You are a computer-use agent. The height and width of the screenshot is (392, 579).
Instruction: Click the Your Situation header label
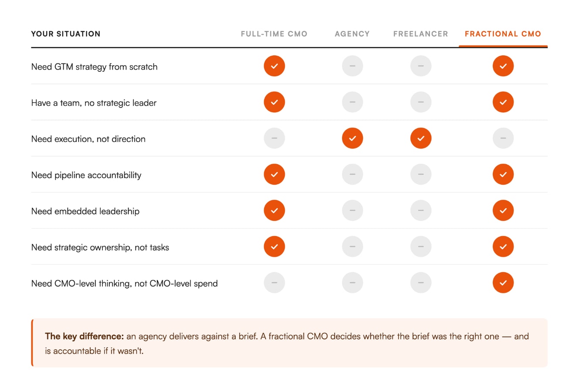pyautogui.click(x=66, y=34)
